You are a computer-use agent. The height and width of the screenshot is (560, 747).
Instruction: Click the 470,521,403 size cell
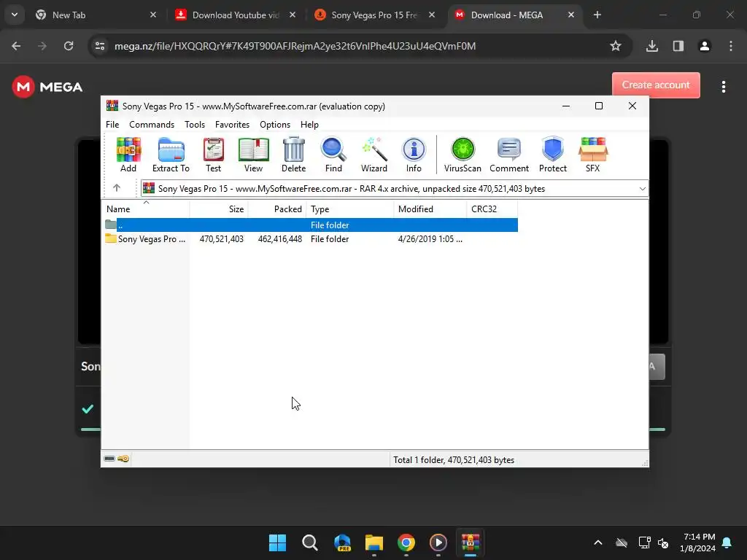click(222, 239)
